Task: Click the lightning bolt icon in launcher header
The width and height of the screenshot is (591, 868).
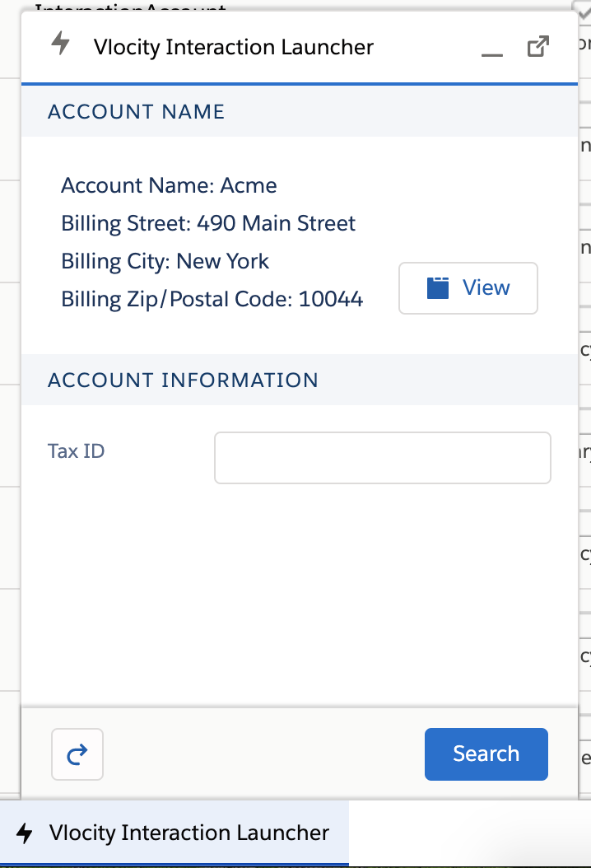Action: click(61, 43)
